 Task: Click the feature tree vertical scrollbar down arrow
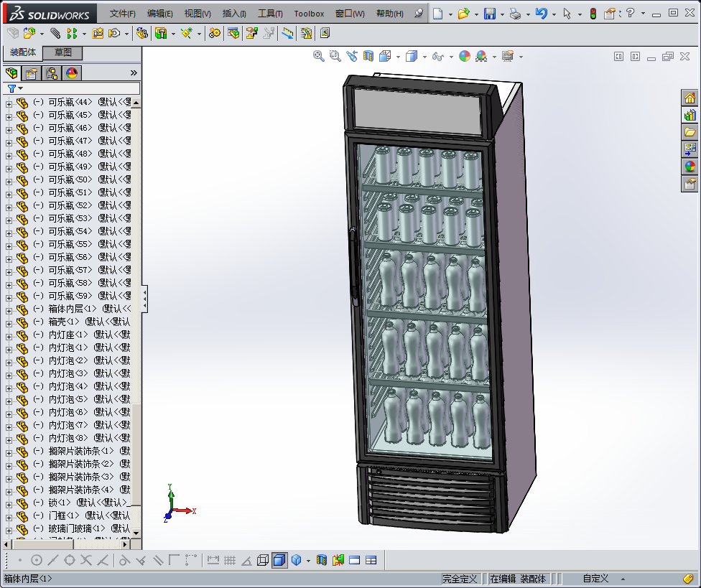click(x=136, y=533)
